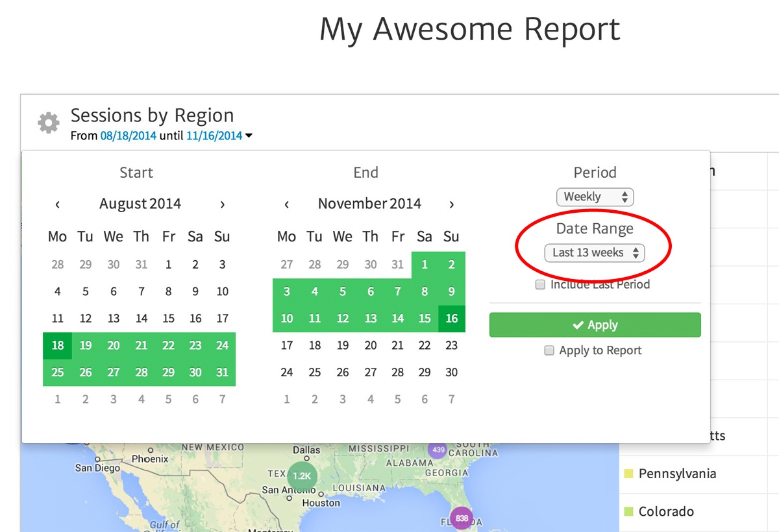Enable the Include Last Period checkbox
This screenshot has width=779, height=532.
point(540,285)
